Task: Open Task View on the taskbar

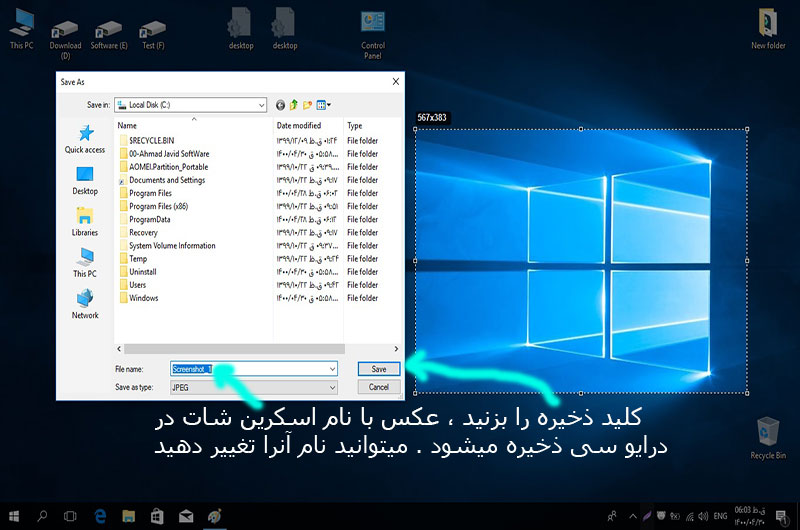Action: click(x=70, y=516)
